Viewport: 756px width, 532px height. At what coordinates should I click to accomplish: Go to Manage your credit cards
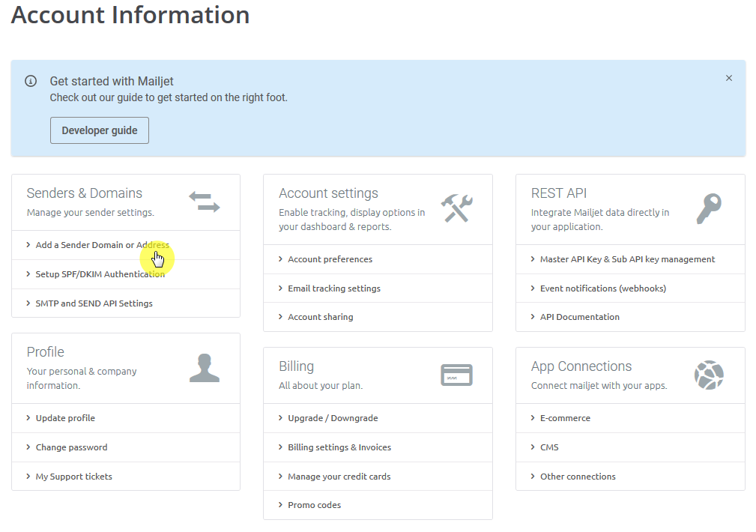coord(339,477)
